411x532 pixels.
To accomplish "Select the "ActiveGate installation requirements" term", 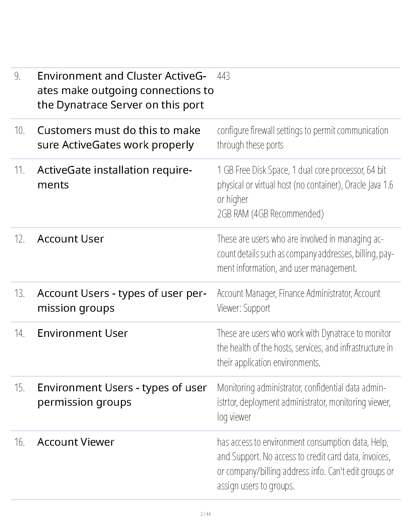I will [115, 177].
